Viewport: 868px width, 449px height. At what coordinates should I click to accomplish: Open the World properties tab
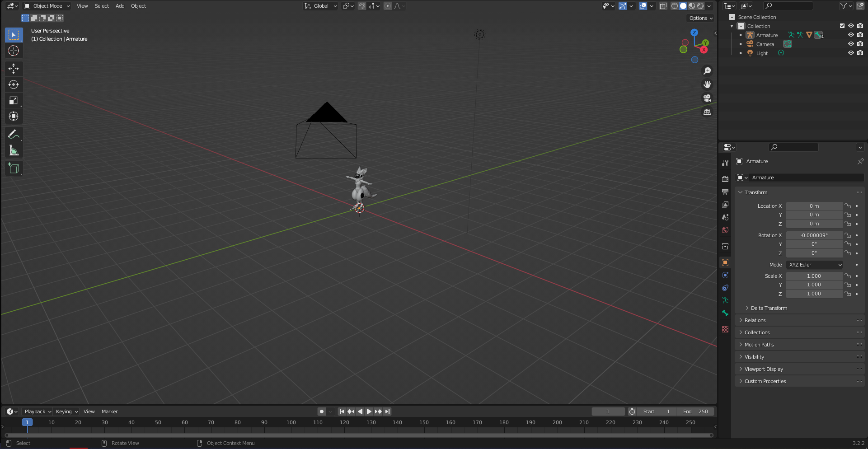(x=725, y=230)
